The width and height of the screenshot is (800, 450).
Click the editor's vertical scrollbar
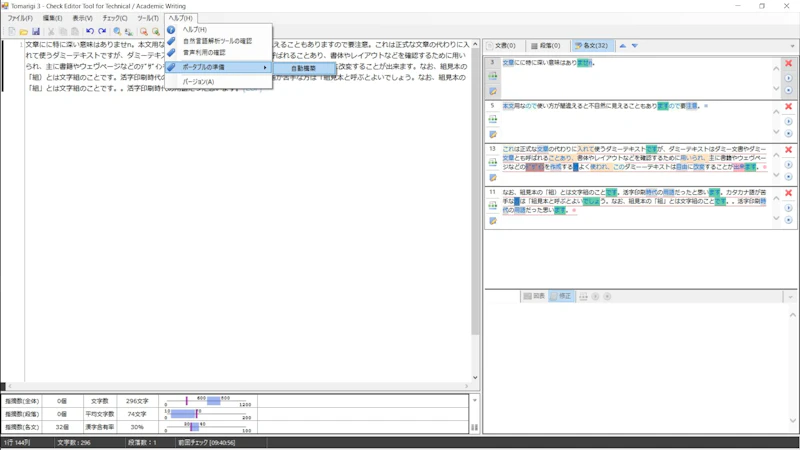(475, 200)
